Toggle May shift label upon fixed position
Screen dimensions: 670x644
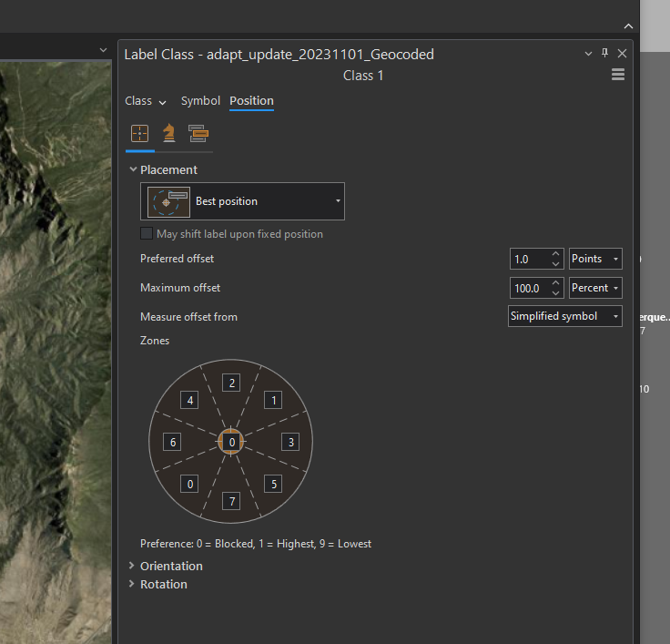point(147,234)
